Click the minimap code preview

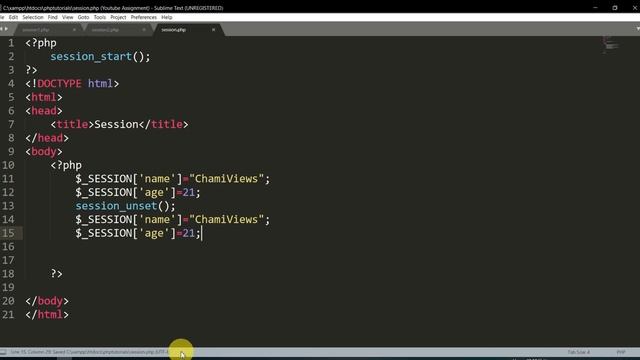611,45
